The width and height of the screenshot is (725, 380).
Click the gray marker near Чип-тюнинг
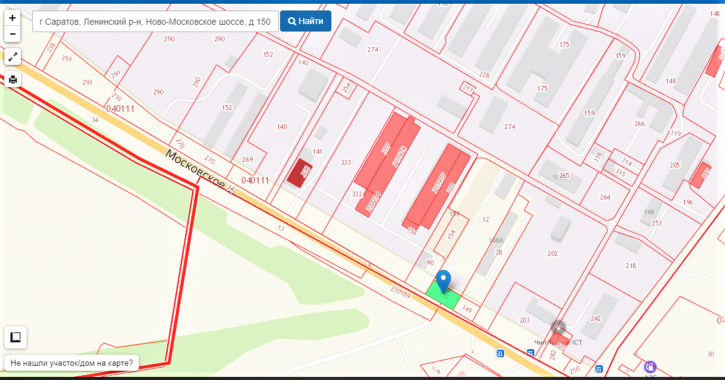(x=559, y=328)
